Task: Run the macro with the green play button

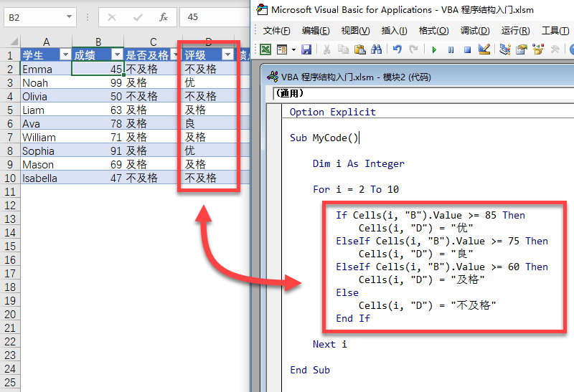Action: [x=434, y=49]
